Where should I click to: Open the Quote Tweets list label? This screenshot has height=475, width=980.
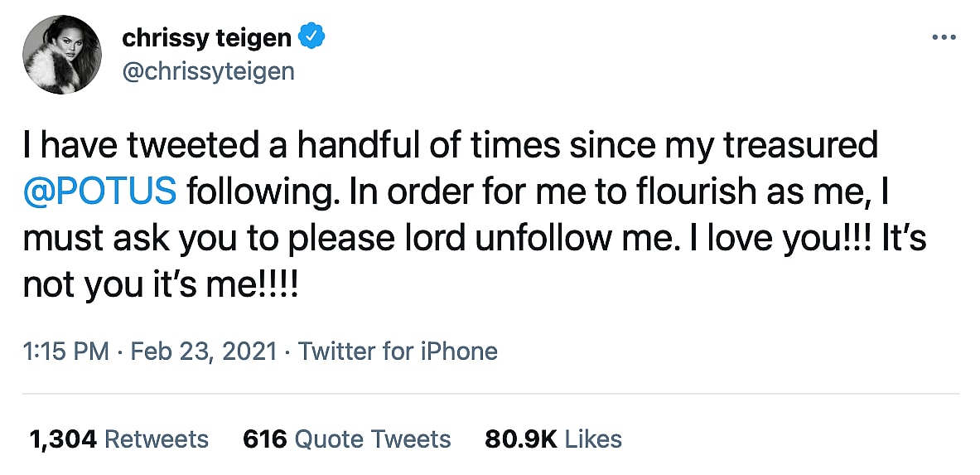coord(373,438)
